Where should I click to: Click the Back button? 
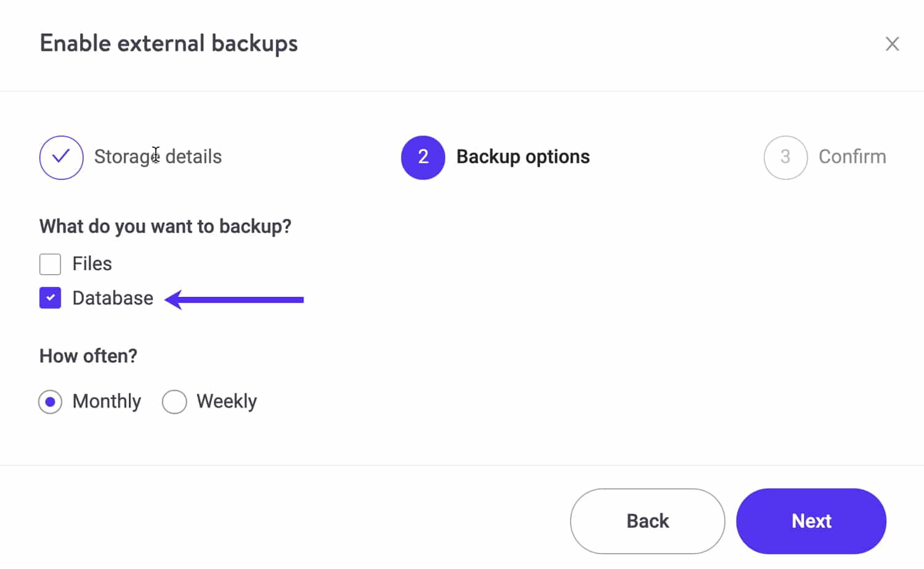click(647, 521)
